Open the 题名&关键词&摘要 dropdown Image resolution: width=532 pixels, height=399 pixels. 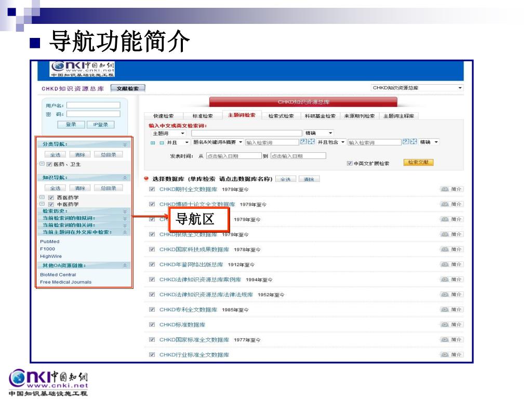pyautogui.click(x=218, y=142)
